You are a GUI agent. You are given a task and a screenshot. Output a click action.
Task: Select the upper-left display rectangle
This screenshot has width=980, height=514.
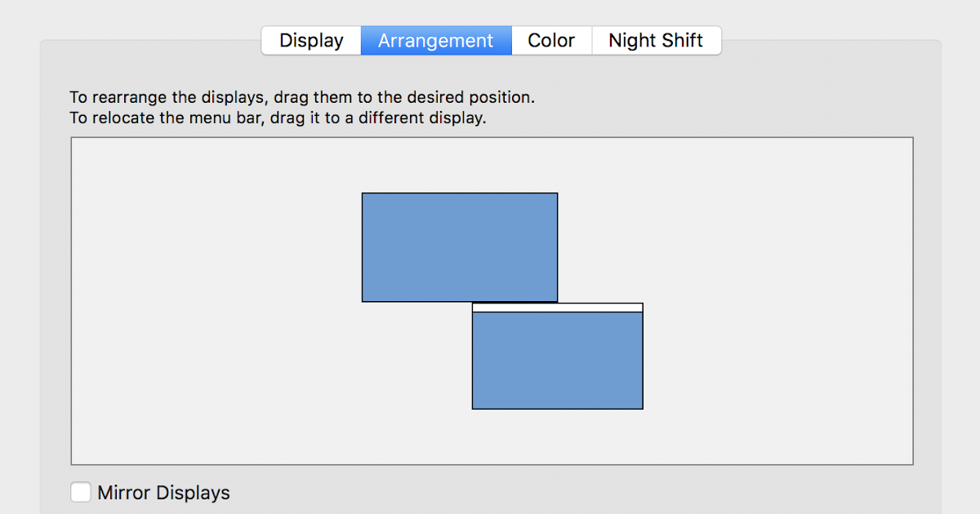(x=460, y=246)
